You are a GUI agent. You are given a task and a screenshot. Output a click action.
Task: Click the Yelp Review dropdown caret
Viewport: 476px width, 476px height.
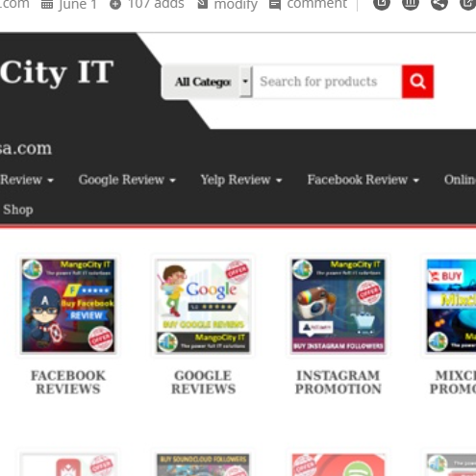click(279, 181)
